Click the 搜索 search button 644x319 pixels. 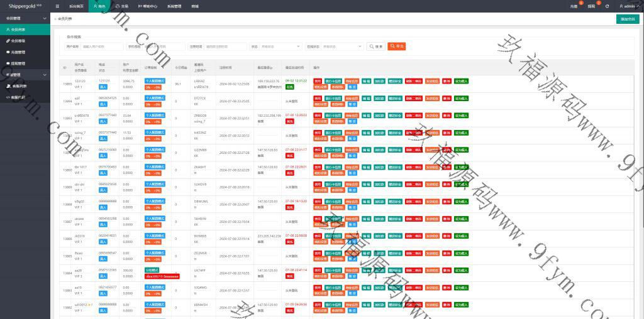click(x=376, y=46)
